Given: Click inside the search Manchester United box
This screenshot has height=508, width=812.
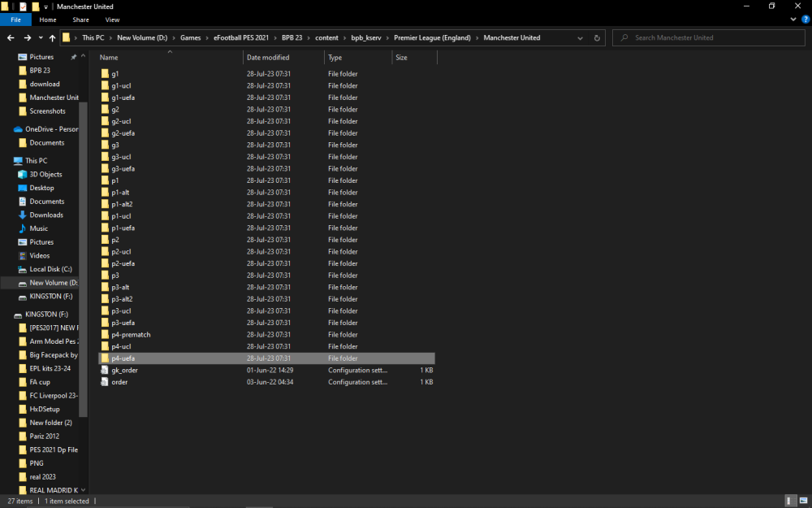Looking at the screenshot, I should [708, 37].
